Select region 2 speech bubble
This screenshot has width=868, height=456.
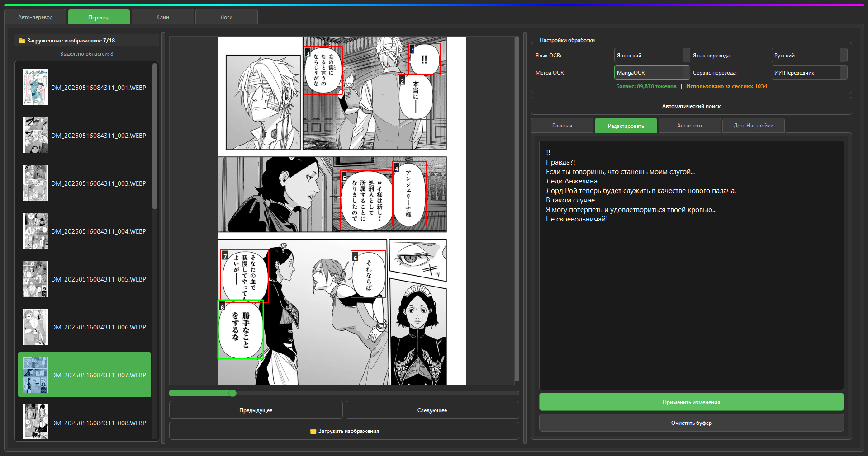pyautogui.click(x=416, y=97)
